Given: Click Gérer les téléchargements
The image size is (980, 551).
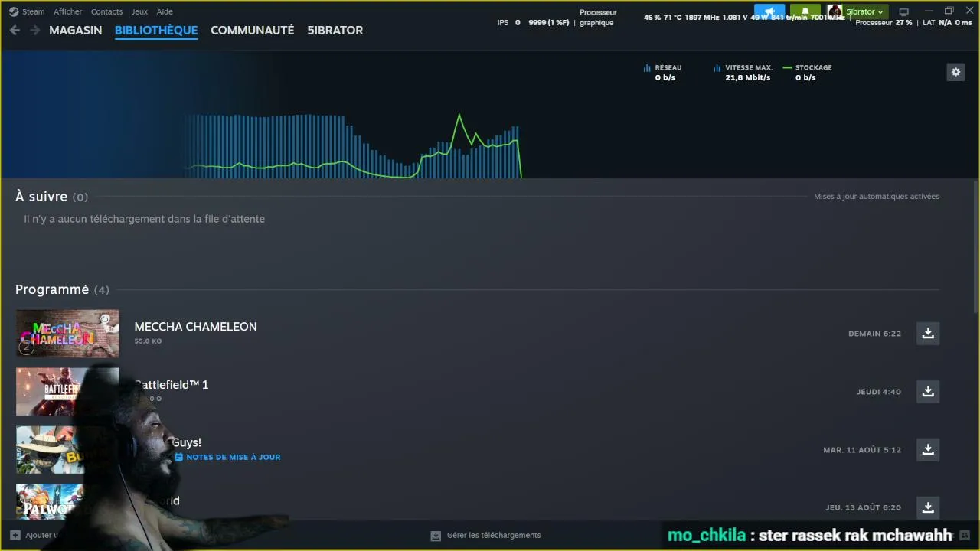Looking at the screenshot, I should pos(494,536).
